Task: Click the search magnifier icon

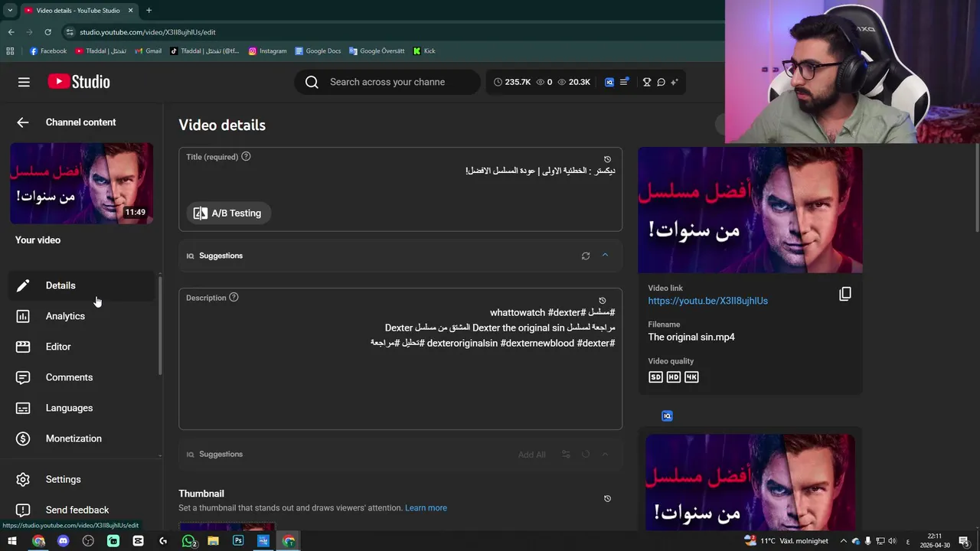Action: [x=312, y=82]
